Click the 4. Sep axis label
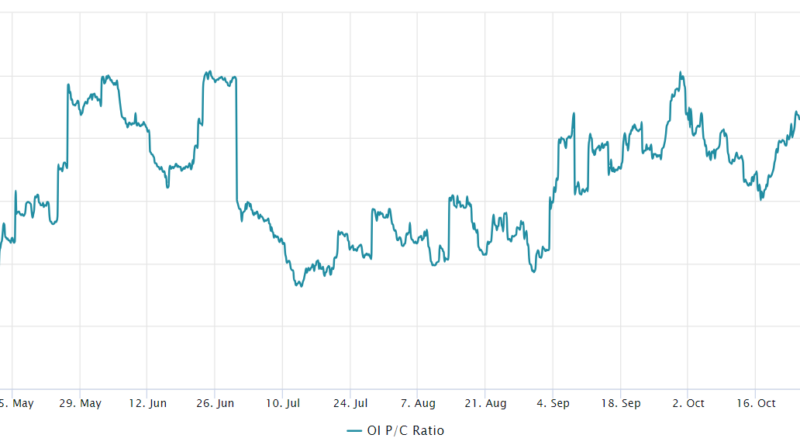The width and height of the screenshot is (800, 445). click(x=553, y=403)
